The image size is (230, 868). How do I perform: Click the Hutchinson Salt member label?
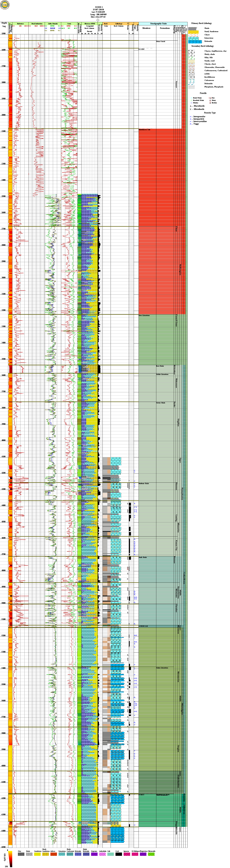pyautogui.click(x=144, y=130)
